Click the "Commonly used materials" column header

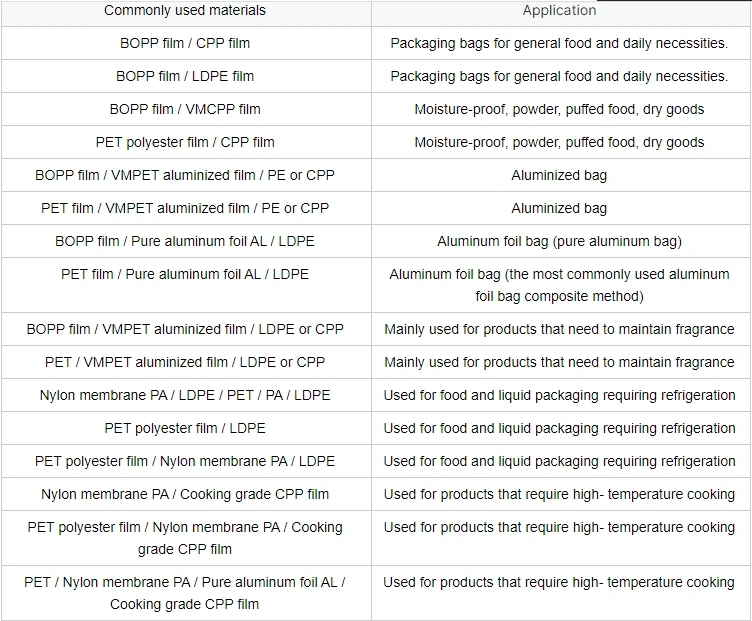[185, 11]
